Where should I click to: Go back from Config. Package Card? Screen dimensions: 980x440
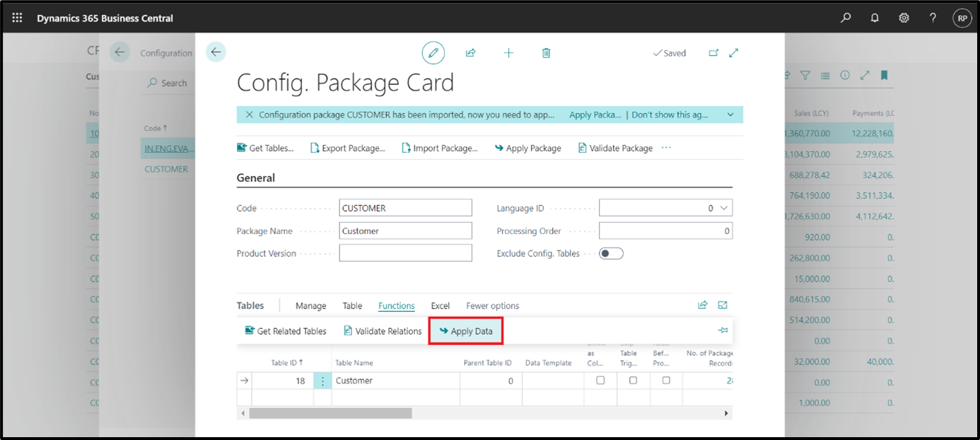pyautogui.click(x=216, y=52)
